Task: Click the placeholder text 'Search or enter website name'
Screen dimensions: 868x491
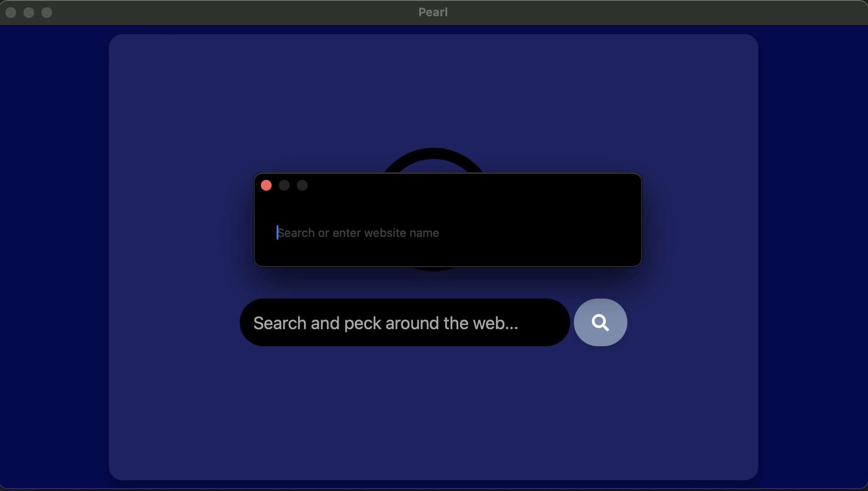Action: [358, 232]
